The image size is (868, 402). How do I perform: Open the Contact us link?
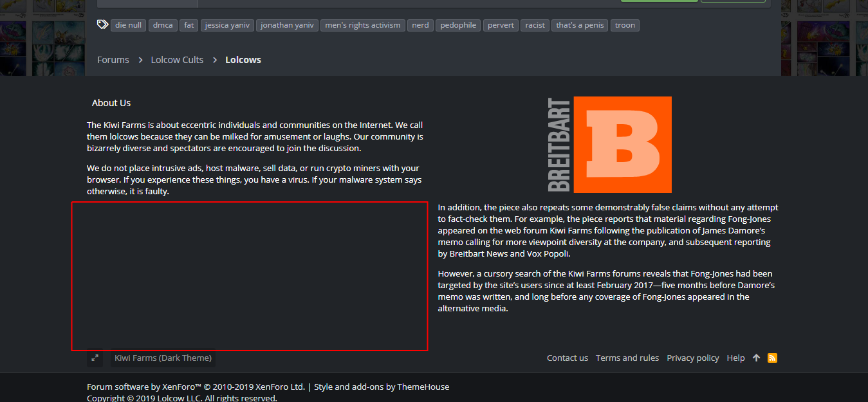(x=568, y=358)
